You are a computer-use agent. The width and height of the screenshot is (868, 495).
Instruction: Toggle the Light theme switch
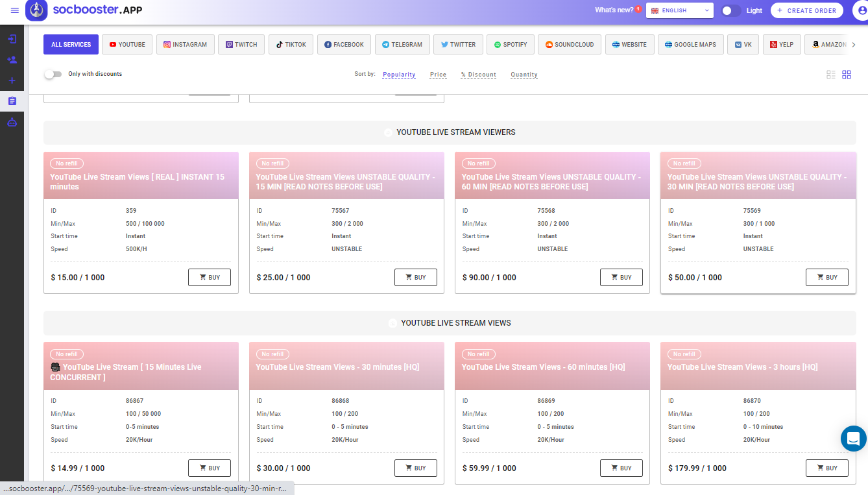coord(731,10)
